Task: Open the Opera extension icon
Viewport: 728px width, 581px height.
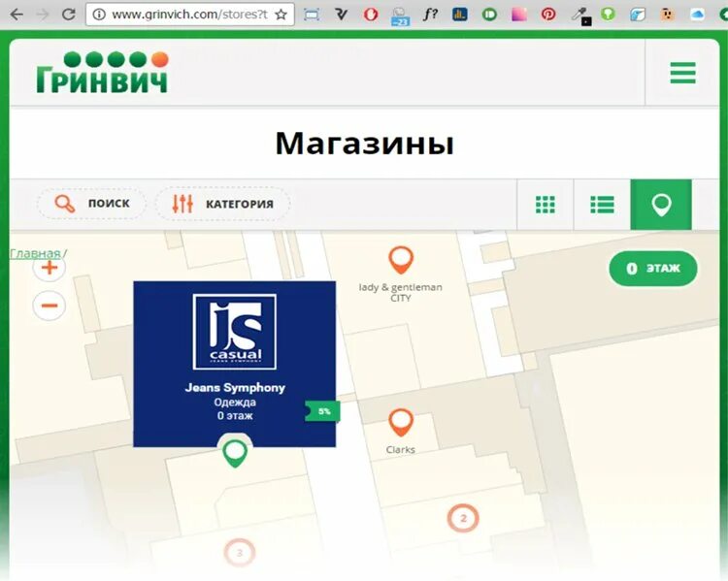Action: pos(371,15)
